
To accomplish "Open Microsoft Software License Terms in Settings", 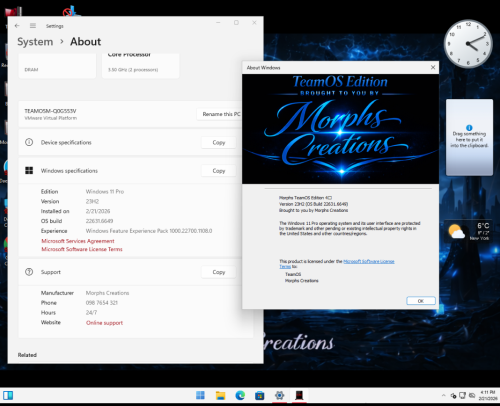I will pyautogui.click(x=82, y=249).
